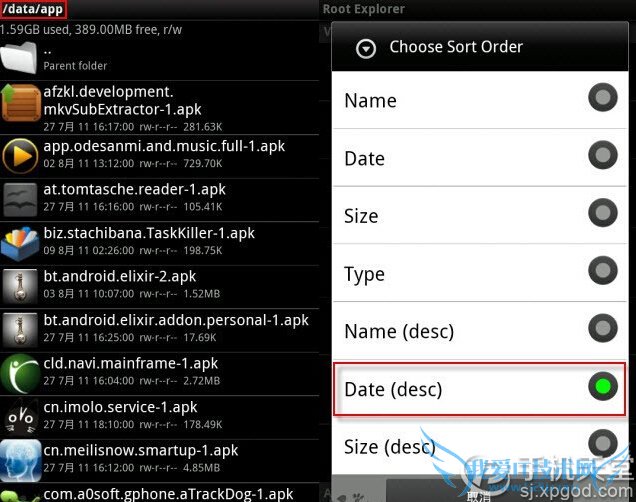The image size is (636, 502).
Task: Select the Size (desc) radio button
Action: tap(603, 443)
